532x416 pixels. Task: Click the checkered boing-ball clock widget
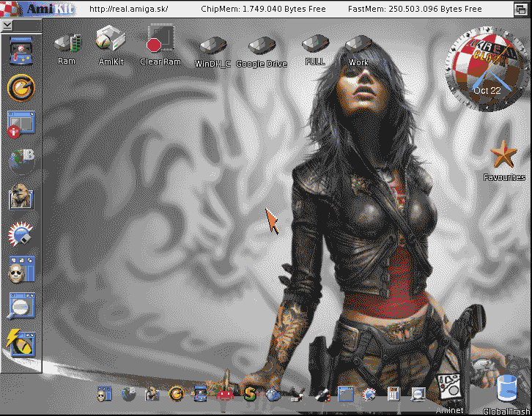[487, 69]
